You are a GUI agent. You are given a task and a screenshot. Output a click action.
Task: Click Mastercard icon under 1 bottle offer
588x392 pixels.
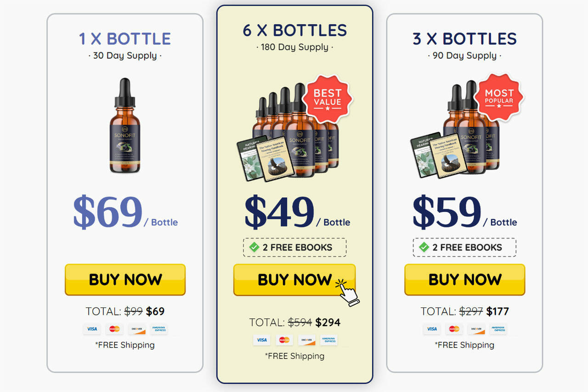point(114,329)
